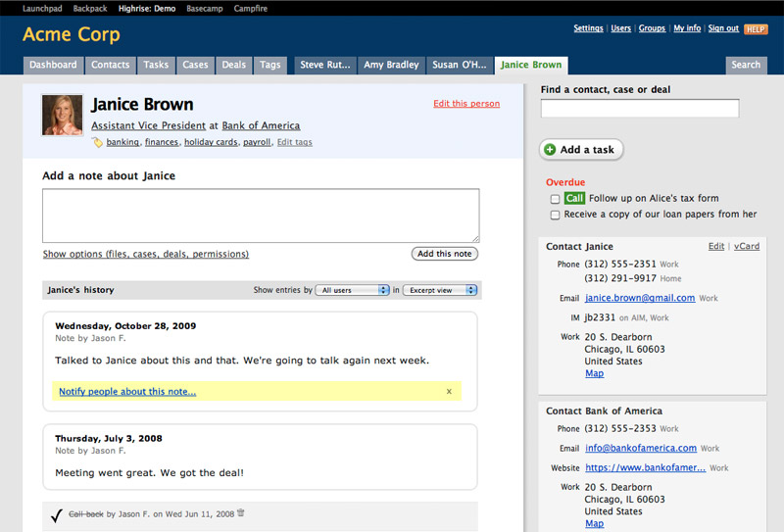This screenshot has height=532, width=784.
Task: Check off Follow up on Alice's tax form
Action: (555, 199)
